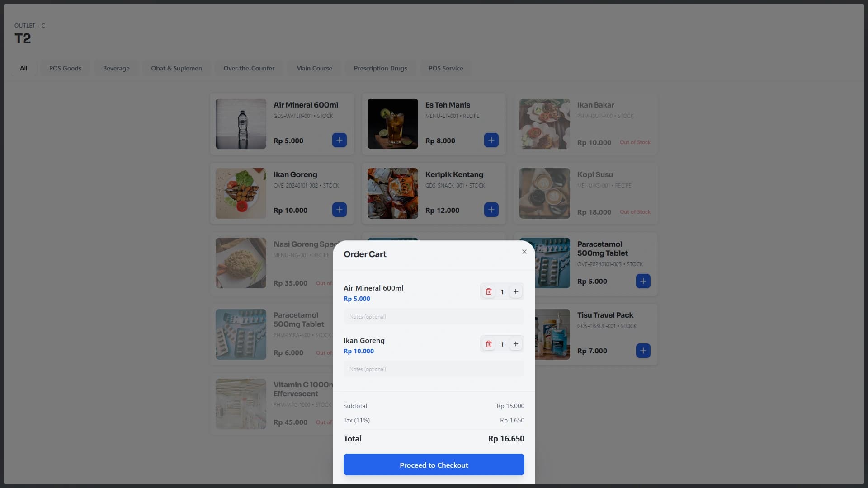
Task: Open Tisu Travel Pack product image
Action: [x=553, y=334]
